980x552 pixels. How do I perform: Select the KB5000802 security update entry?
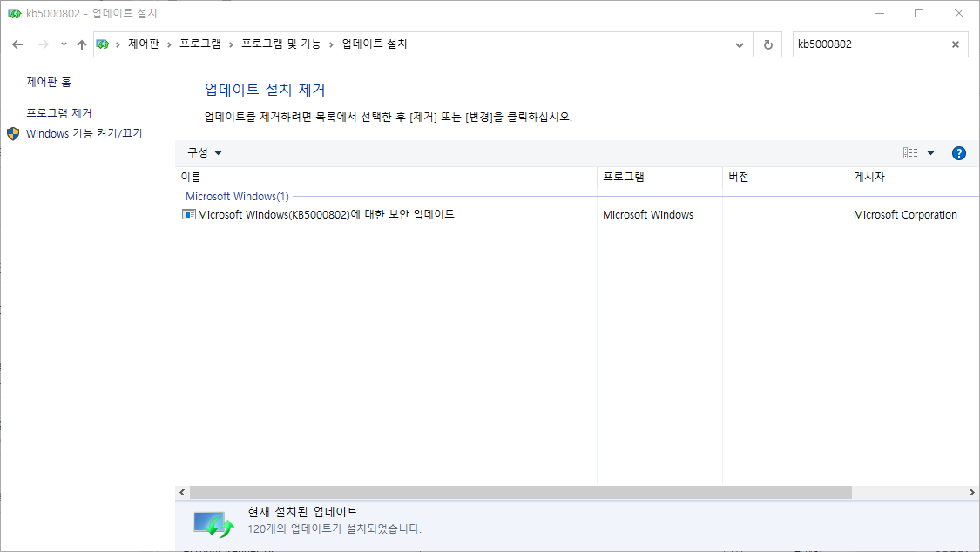(x=326, y=214)
